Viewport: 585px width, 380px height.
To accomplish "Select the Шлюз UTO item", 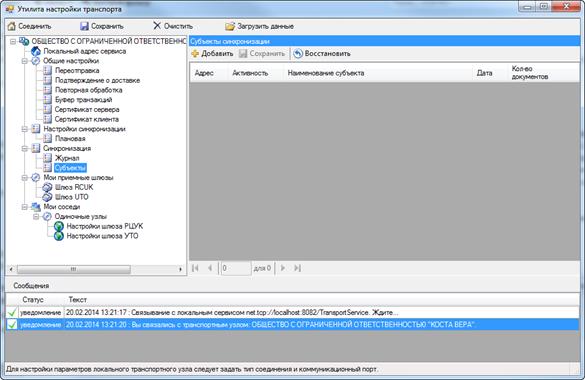I will 72,197.
